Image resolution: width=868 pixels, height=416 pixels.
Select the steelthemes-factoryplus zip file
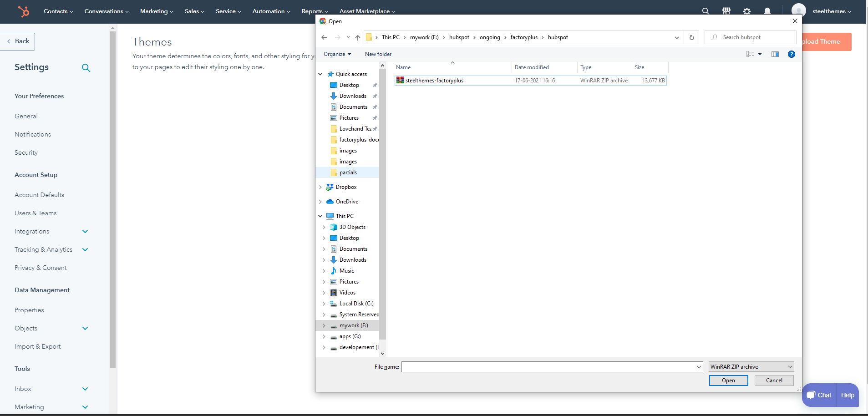[x=434, y=81]
